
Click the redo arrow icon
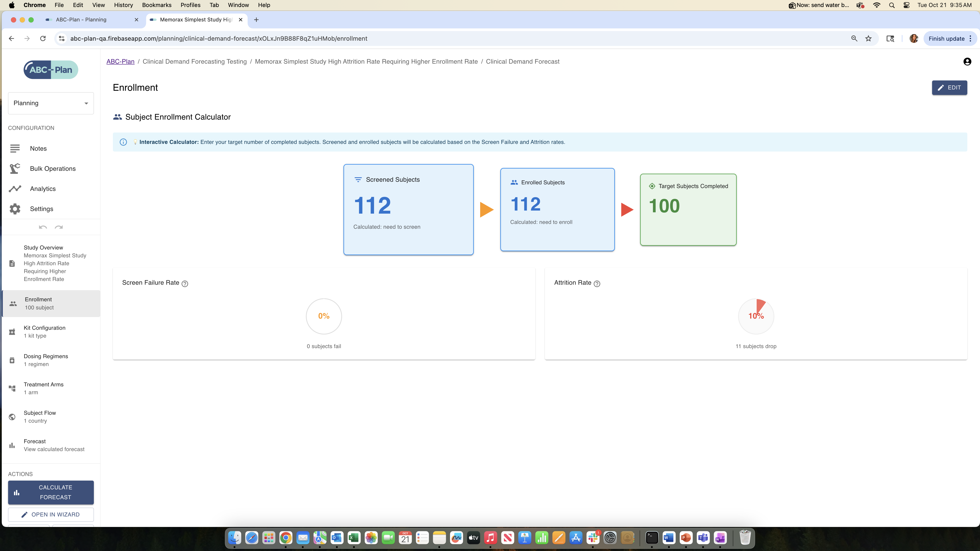(59, 227)
